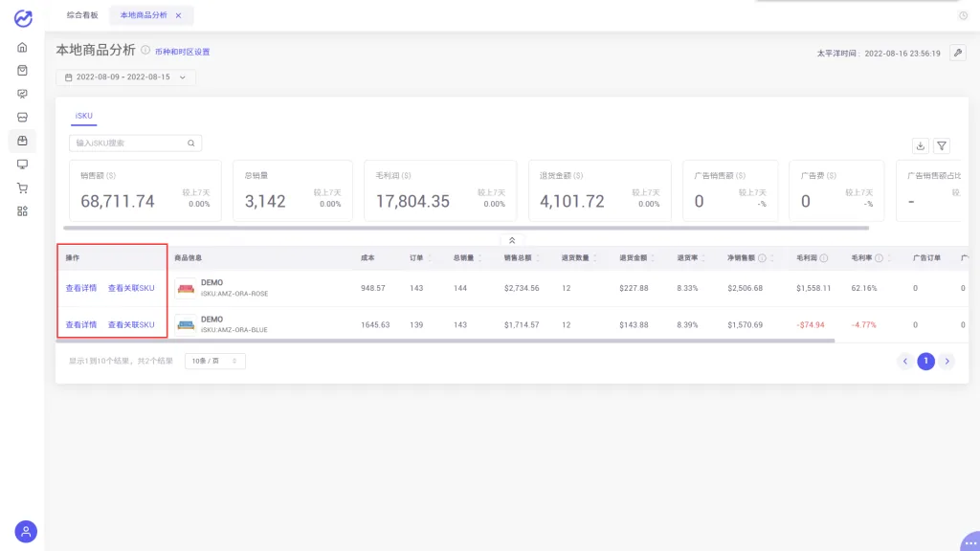Open the home icon in sidebar
980x551 pixels.
point(23,48)
